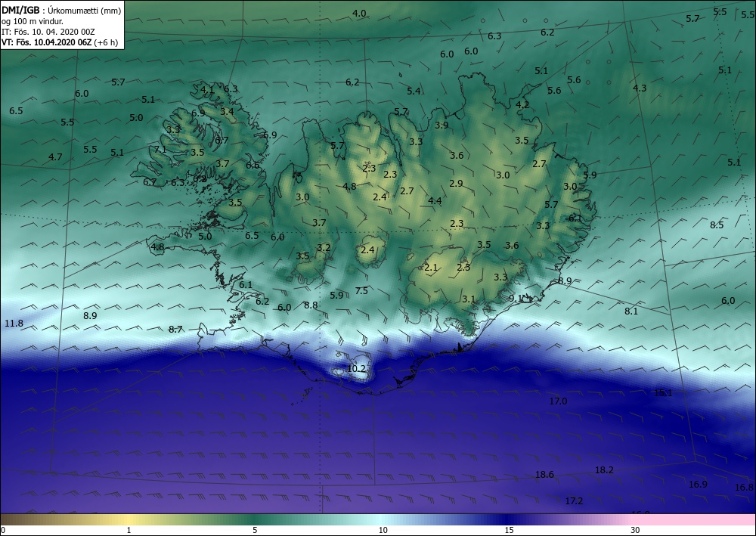Click the 4.1 value in the northern Westfjords

point(207,89)
